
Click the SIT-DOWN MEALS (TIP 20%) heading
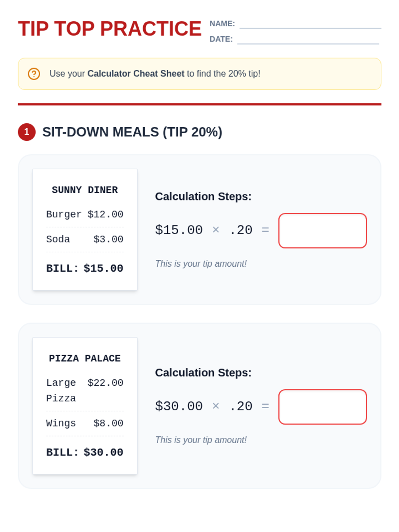coord(132,132)
